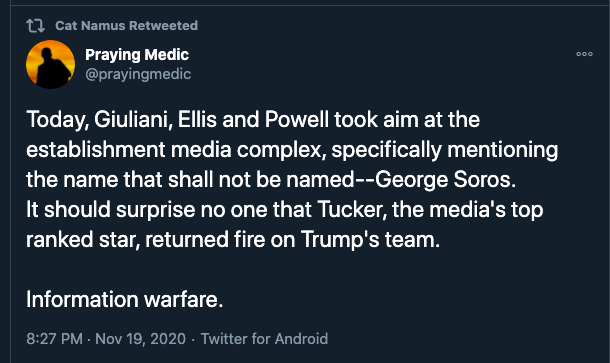Click the 'It should surprise no one' line
The height and width of the screenshot is (363, 610).
[285, 210]
